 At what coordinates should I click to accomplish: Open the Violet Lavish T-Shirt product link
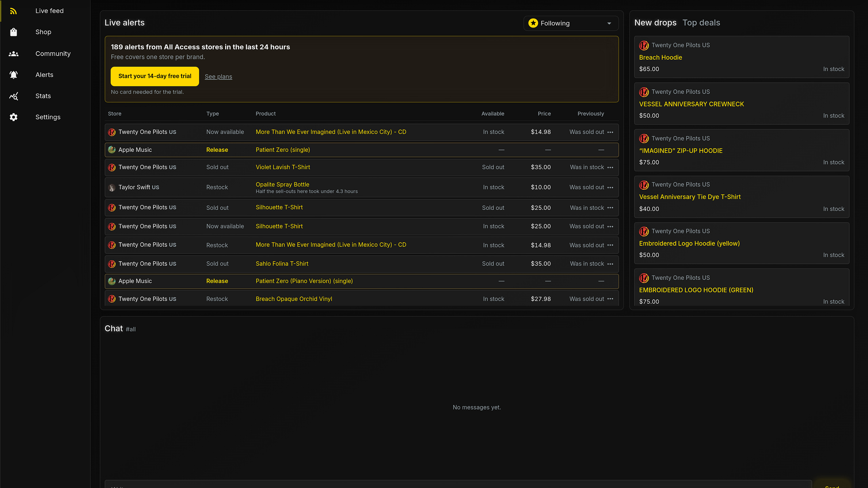click(x=283, y=167)
